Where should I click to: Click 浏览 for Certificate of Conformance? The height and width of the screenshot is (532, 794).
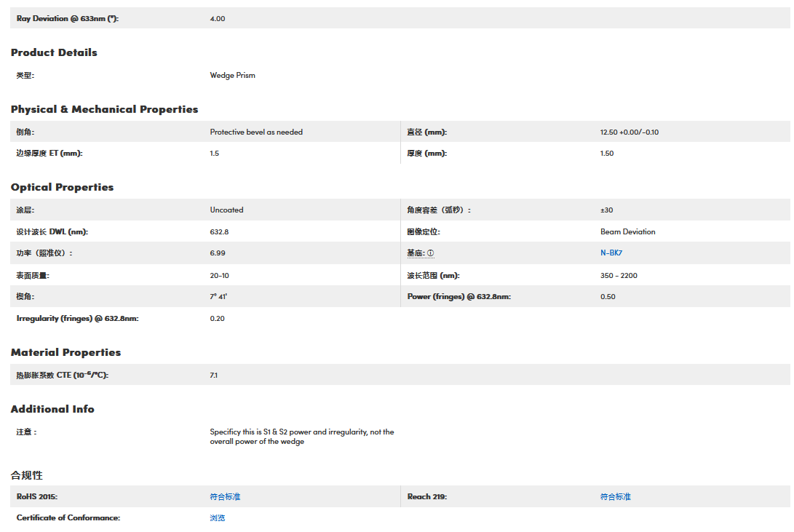click(218, 517)
